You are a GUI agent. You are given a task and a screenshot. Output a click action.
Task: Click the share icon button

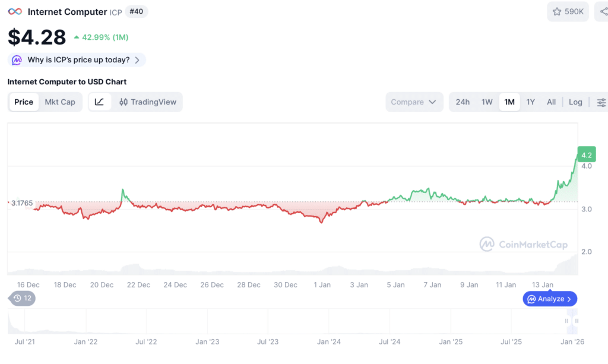[602, 12]
